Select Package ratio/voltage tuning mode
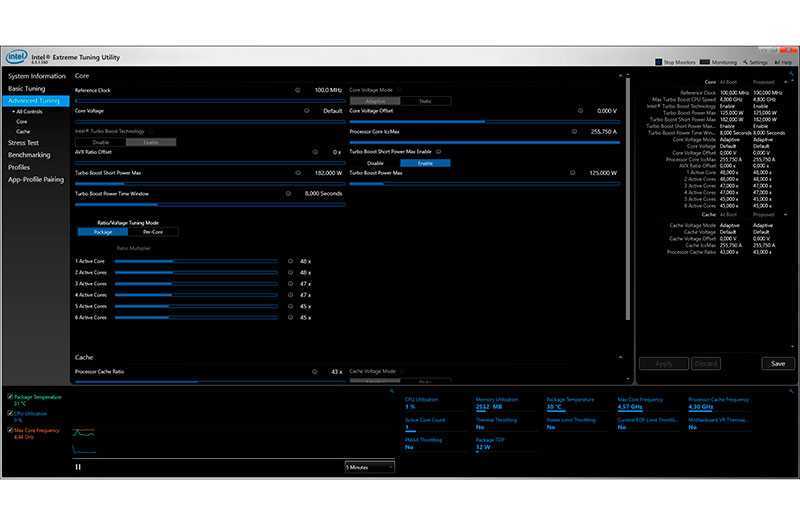Screen dimensions: 800x525 pos(103,232)
